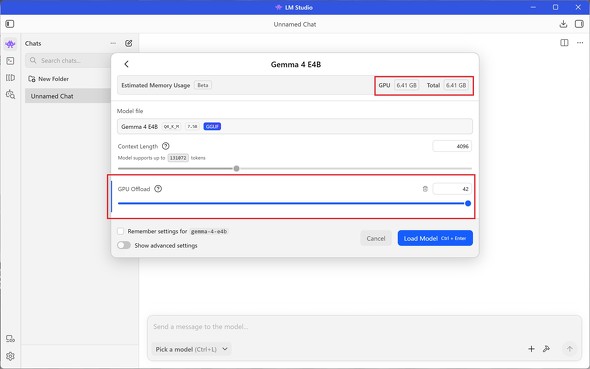Viewport: 590px width, 369px height.
Task: Click the gemma-4-e4b model identifier tag
Action: click(x=209, y=231)
